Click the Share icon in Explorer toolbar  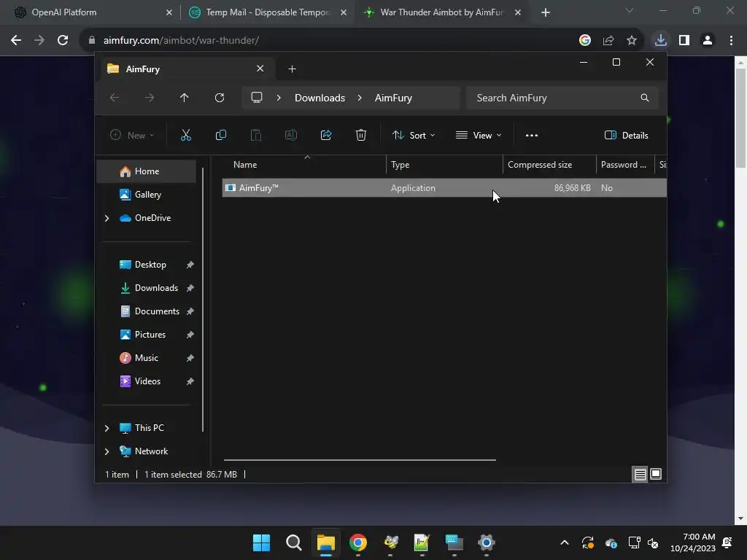click(x=326, y=135)
